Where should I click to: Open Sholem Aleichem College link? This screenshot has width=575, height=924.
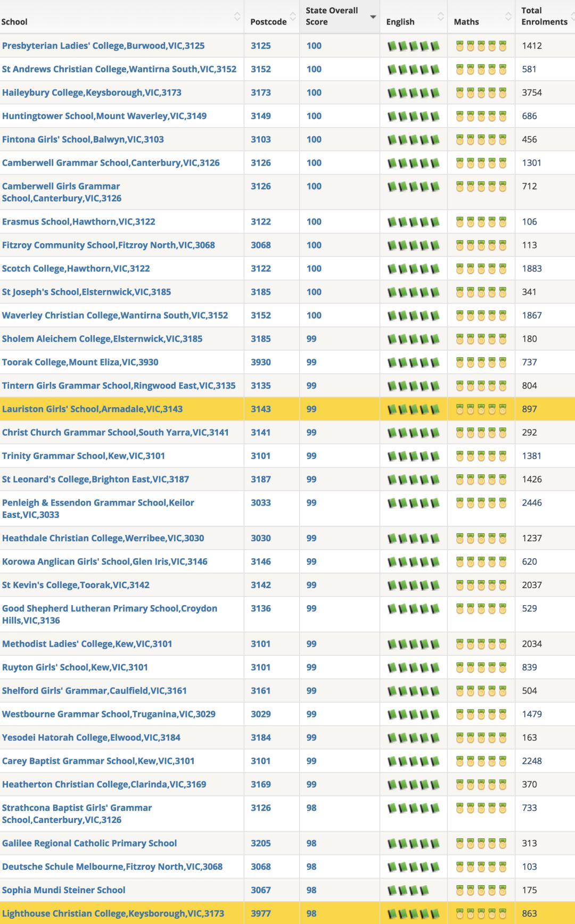point(102,339)
